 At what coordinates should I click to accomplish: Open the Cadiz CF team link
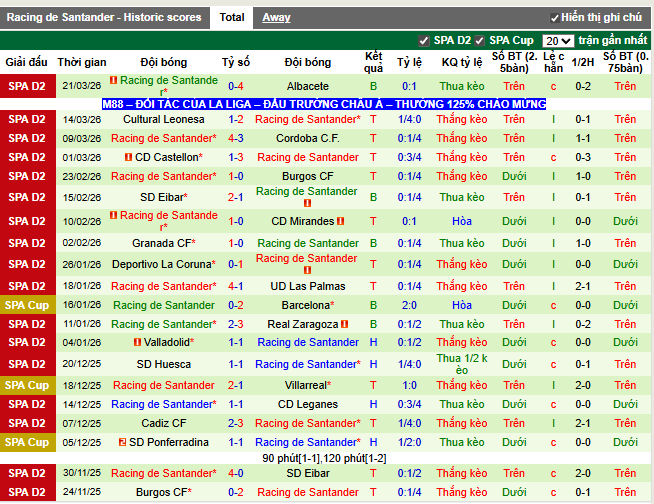pyautogui.click(x=164, y=423)
